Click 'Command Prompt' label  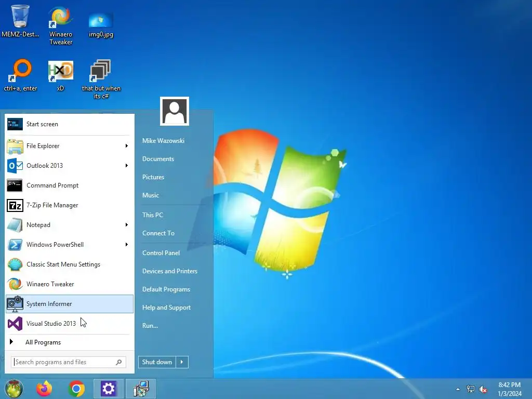pyautogui.click(x=52, y=185)
